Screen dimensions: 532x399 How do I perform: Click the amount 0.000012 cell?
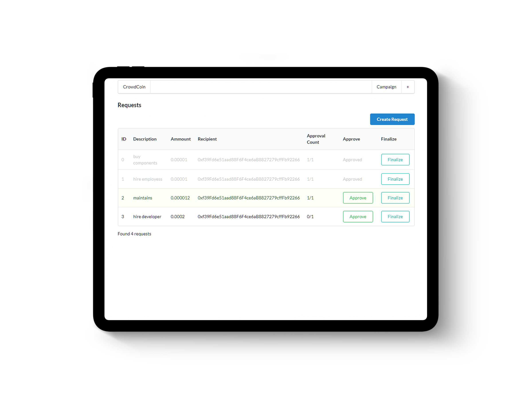180,198
